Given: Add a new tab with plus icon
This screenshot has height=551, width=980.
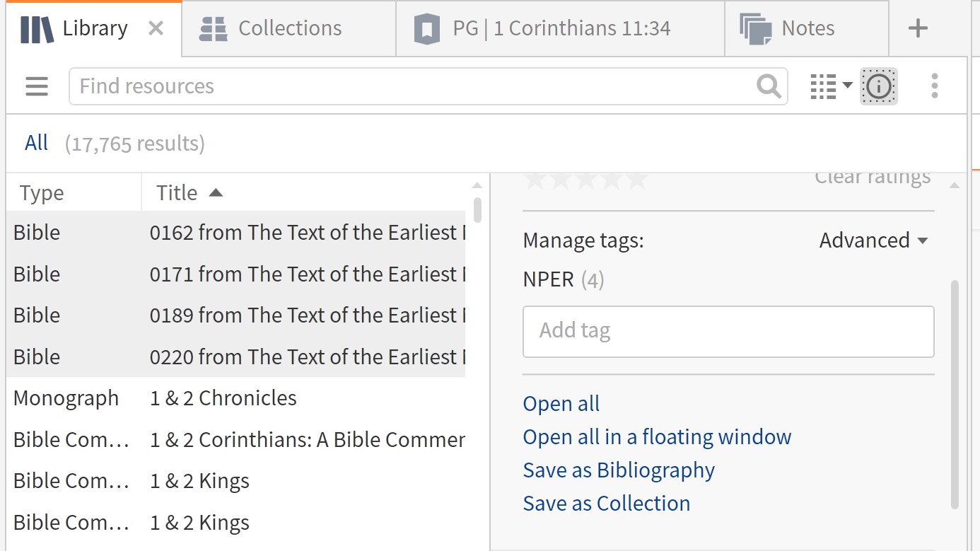Looking at the screenshot, I should tap(917, 29).
